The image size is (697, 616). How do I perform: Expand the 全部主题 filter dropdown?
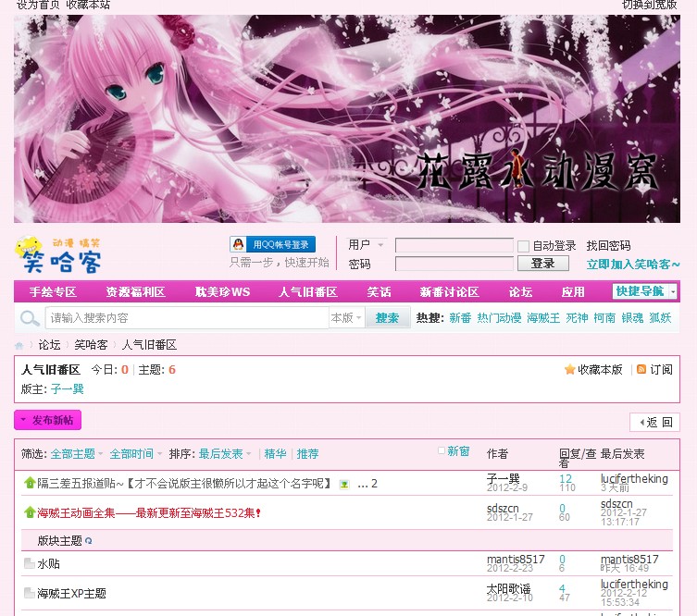(77, 454)
